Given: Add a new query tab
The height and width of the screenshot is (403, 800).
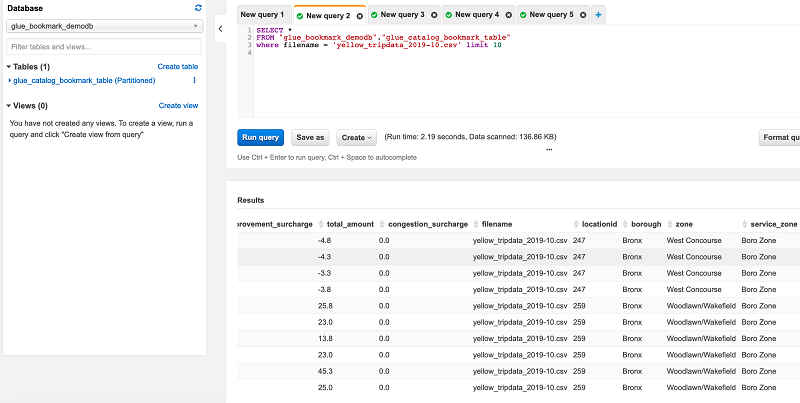Looking at the screenshot, I should [x=598, y=16].
